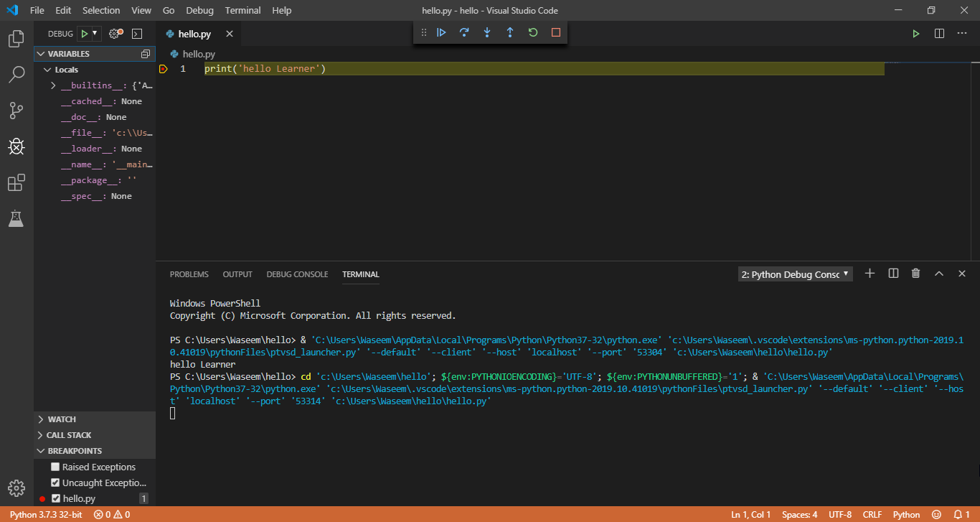Open the Search view in activity bar
The image size is (980, 522).
16,75
